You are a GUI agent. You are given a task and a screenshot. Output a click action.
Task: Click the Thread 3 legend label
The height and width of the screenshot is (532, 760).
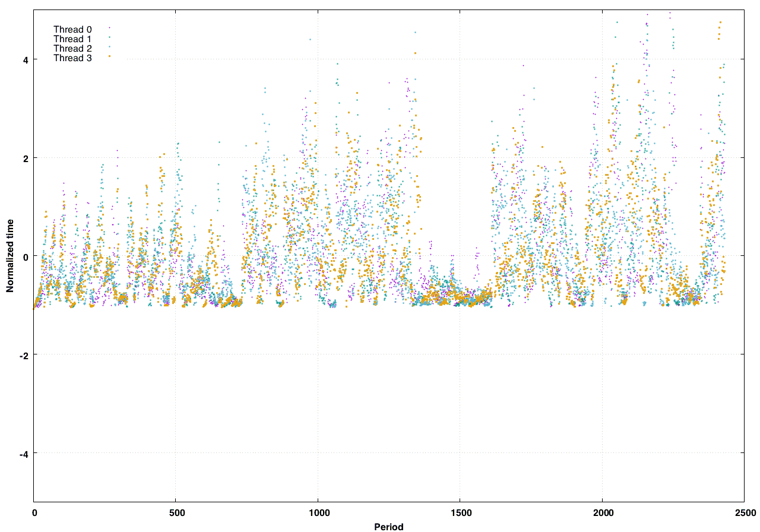(72, 58)
